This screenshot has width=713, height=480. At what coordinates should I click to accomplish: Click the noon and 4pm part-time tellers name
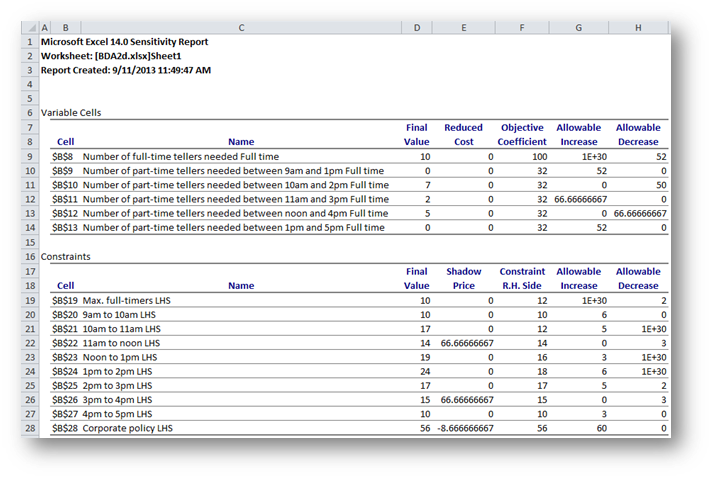[235, 213]
